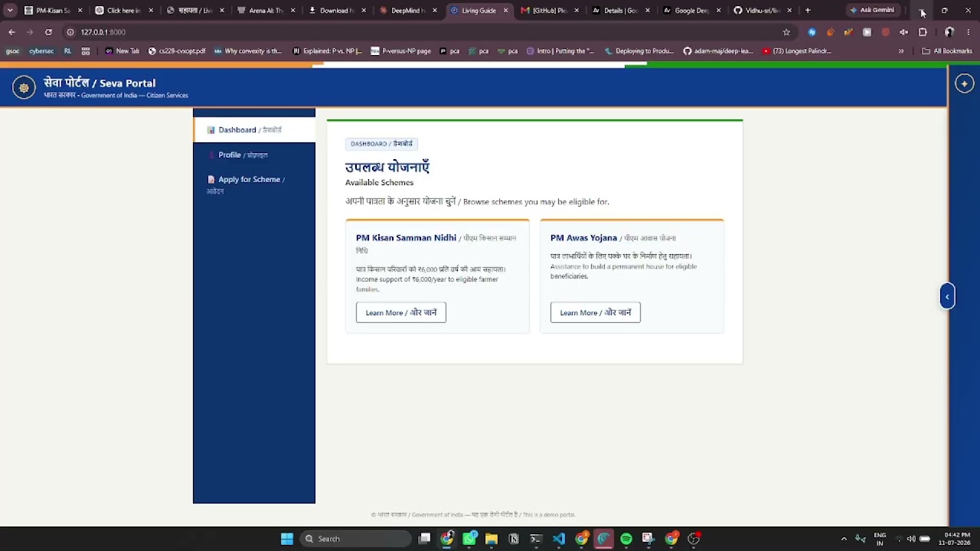Image resolution: width=980 pixels, height=551 pixels.
Task: Open Visual Studio Code from taskbar
Action: pos(559,539)
